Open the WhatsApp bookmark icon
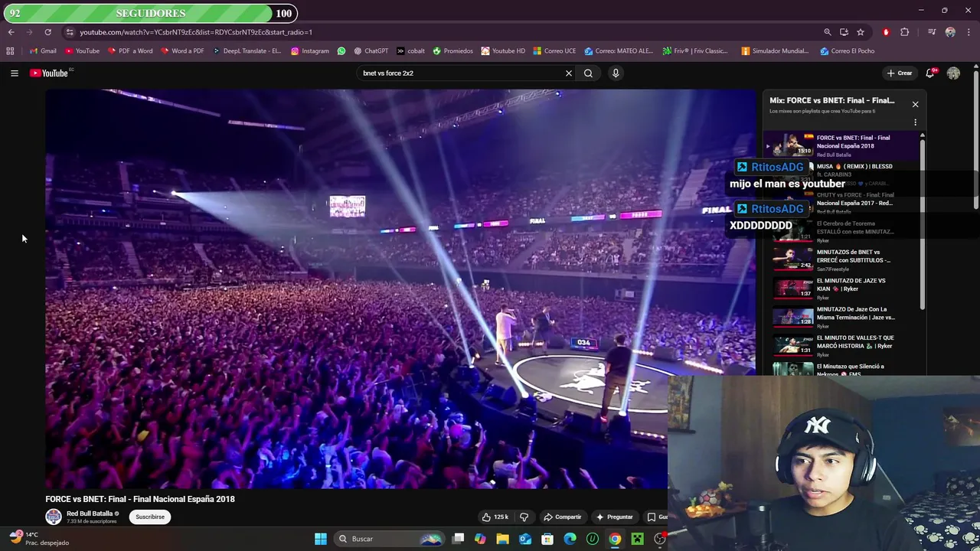 (x=341, y=51)
